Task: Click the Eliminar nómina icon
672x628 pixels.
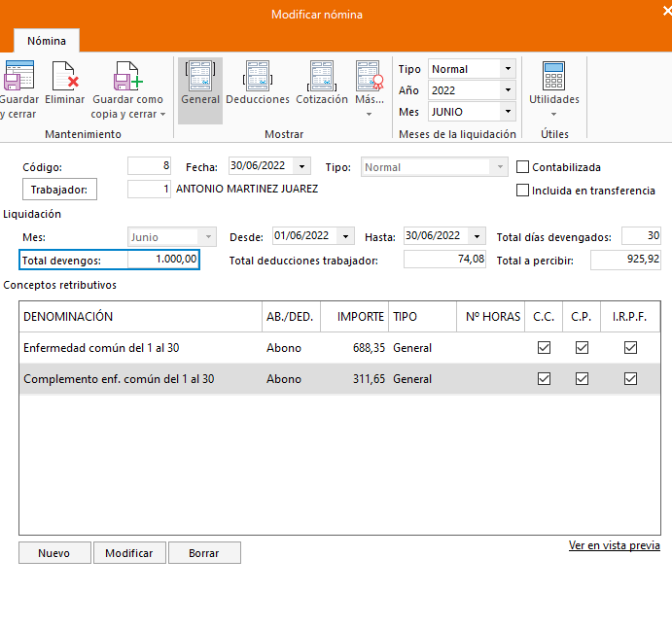Action: coord(64,76)
